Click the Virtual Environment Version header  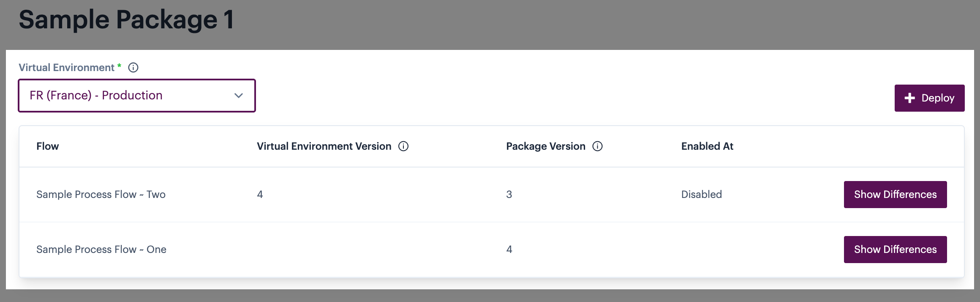[x=324, y=146]
